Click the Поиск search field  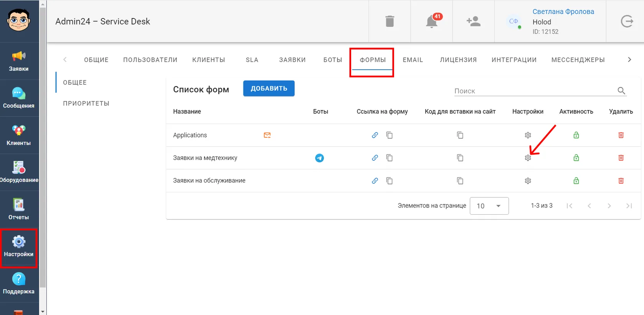[x=535, y=91]
